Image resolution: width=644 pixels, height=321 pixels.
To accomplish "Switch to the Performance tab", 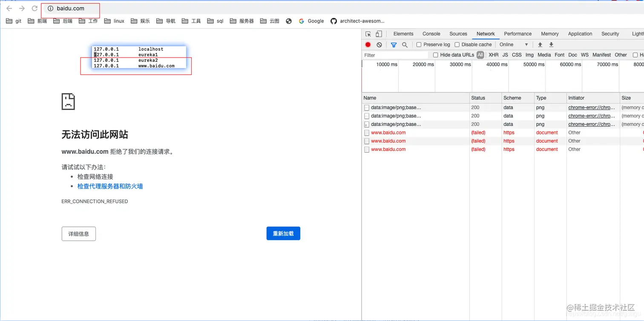I will click(x=518, y=34).
